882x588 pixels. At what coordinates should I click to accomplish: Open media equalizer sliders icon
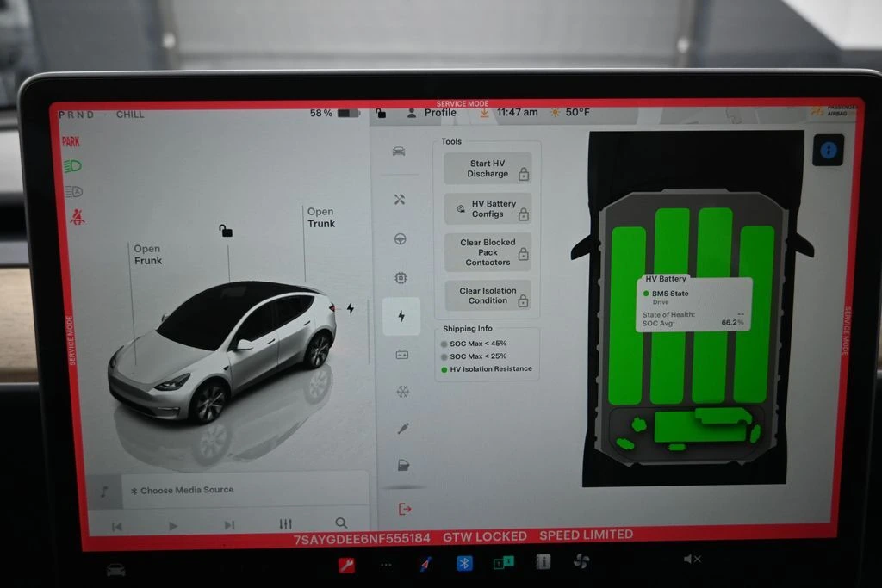(x=286, y=524)
